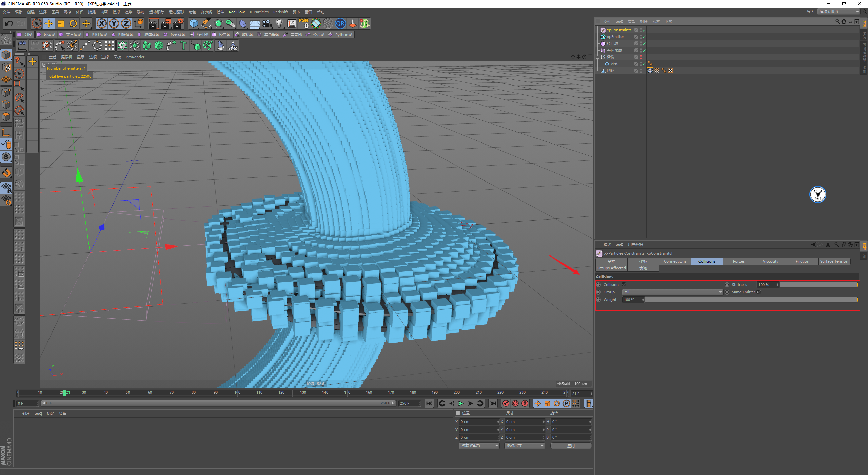
Task: Toggle the Collisions checkbox
Action: (x=624, y=284)
